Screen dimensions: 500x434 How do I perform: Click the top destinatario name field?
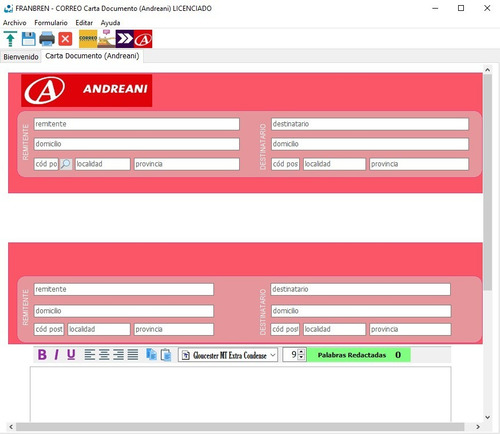pyautogui.click(x=370, y=124)
